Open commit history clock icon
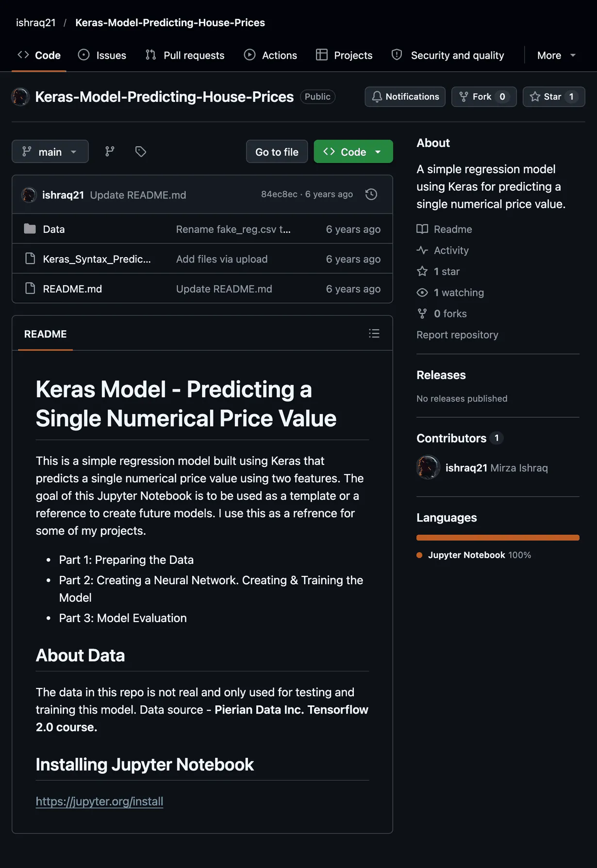This screenshot has width=597, height=868. click(371, 194)
